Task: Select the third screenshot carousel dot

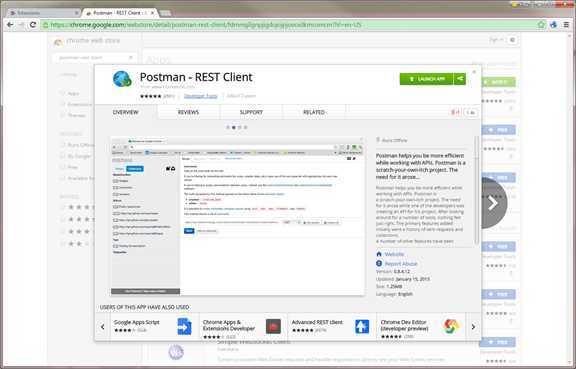Action: (x=240, y=127)
